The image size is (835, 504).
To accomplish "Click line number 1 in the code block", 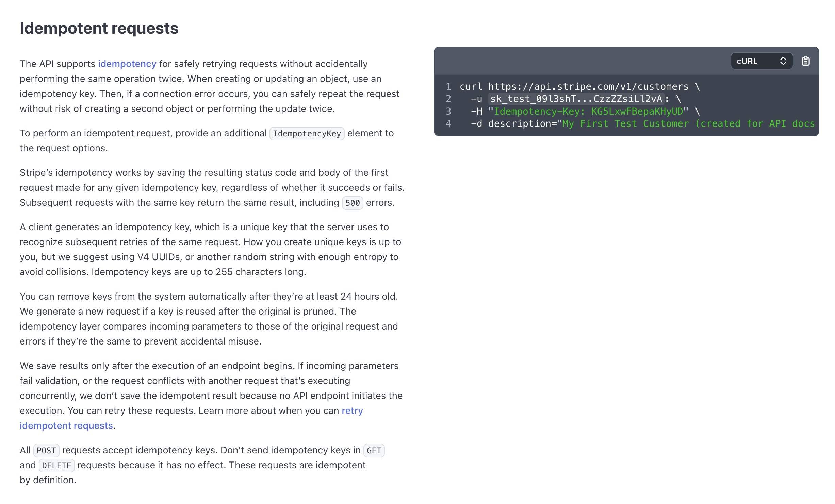I will coord(448,87).
